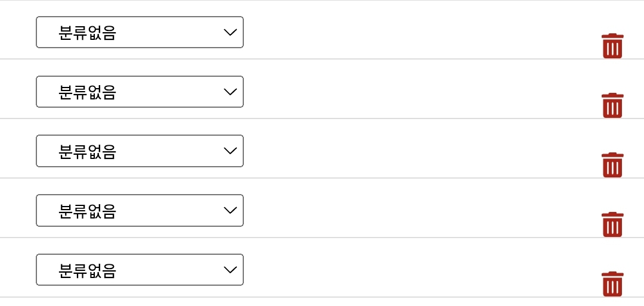Click the chevron arrow of the first dropdown

coord(230,32)
